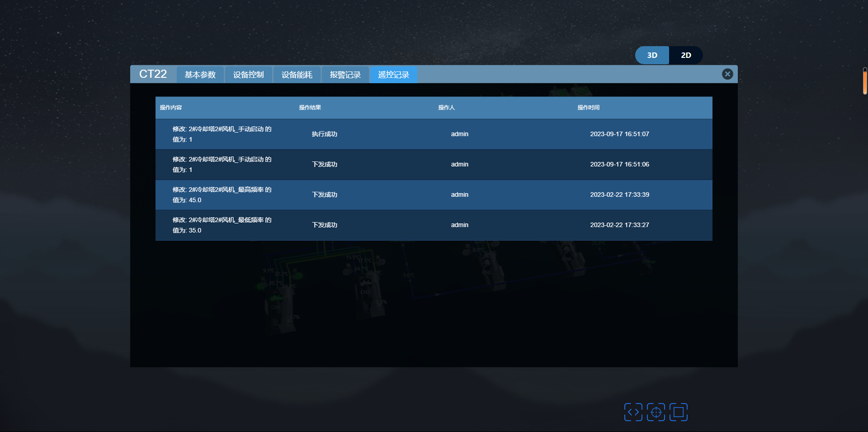Close the CT22 dialog panel
The width and height of the screenshot is (868, 432).
point(727,74)
